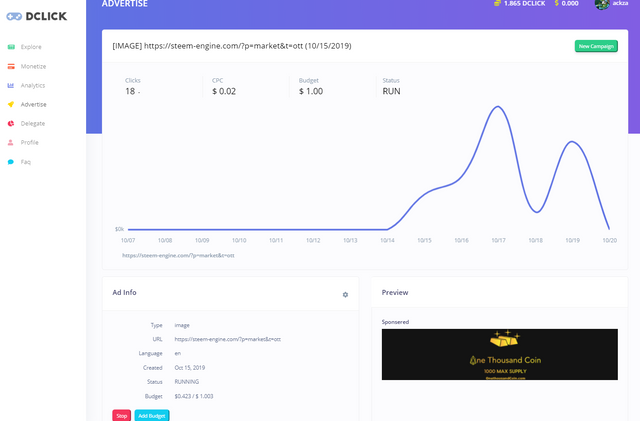Click the One Thousand Coin ad preview
This screenshot has width=640, height=421.
[x=500, y=354]
